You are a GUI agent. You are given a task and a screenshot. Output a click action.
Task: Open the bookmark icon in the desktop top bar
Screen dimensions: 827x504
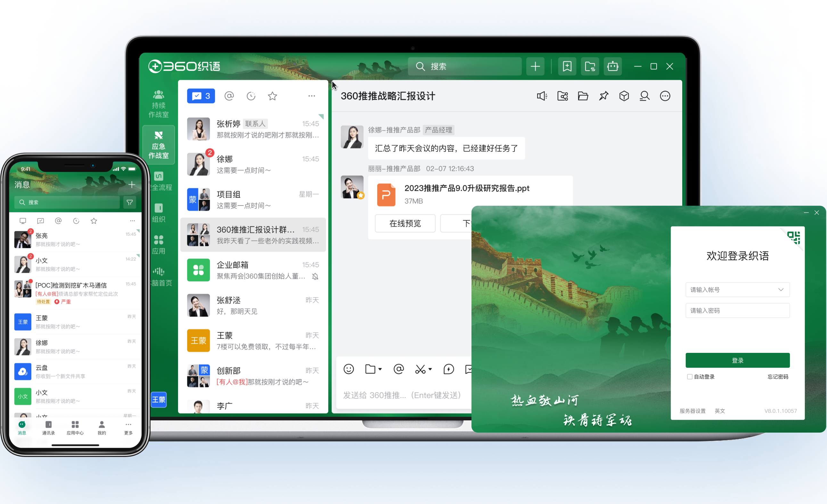coord(567,66)
